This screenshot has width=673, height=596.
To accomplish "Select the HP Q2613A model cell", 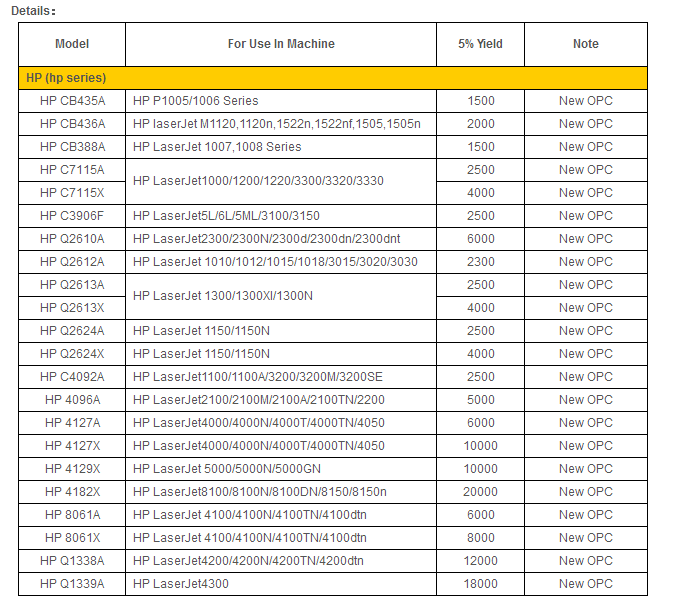I will click(x=72, y=285).
